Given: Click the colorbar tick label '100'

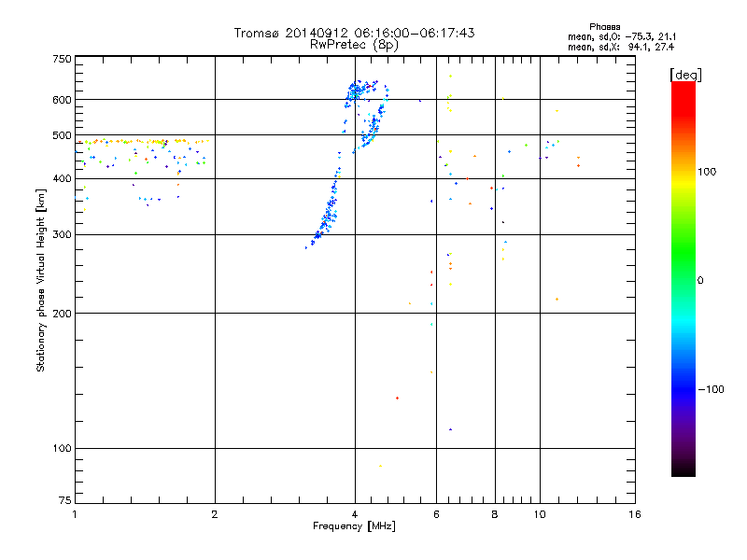Looking at the screenshot, I should click(x=707, y=172).
